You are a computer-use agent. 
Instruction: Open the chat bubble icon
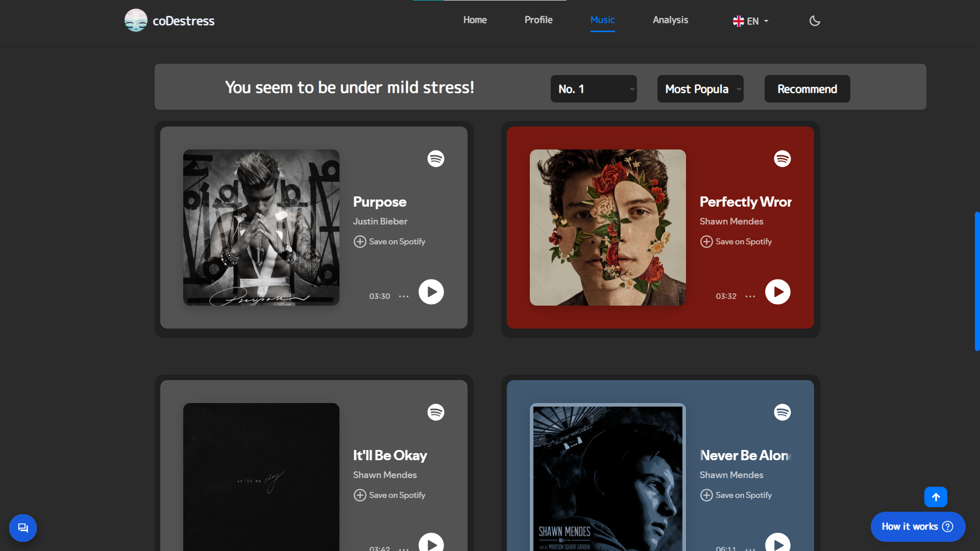tap(23, 528)
